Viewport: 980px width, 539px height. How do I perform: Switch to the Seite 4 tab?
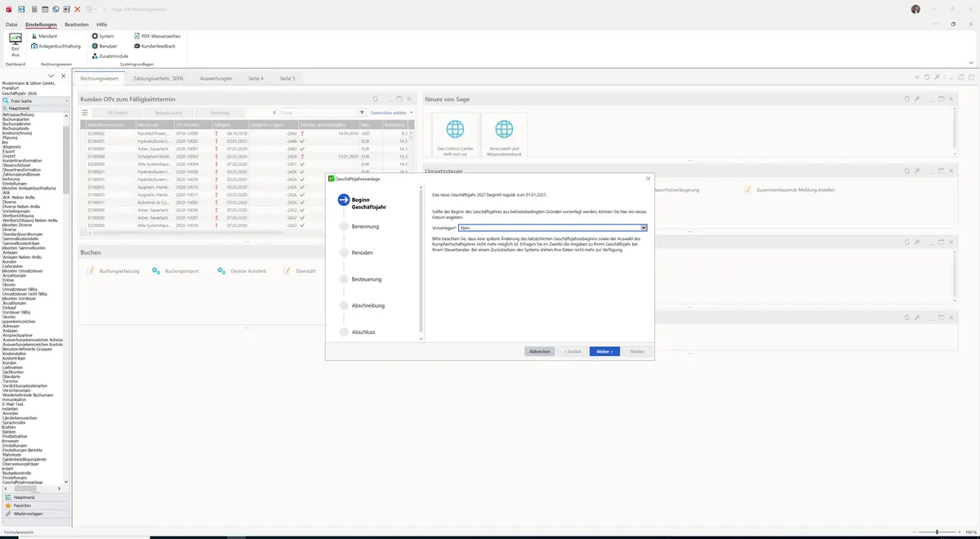pyautogui.click(x=256, y=78)
